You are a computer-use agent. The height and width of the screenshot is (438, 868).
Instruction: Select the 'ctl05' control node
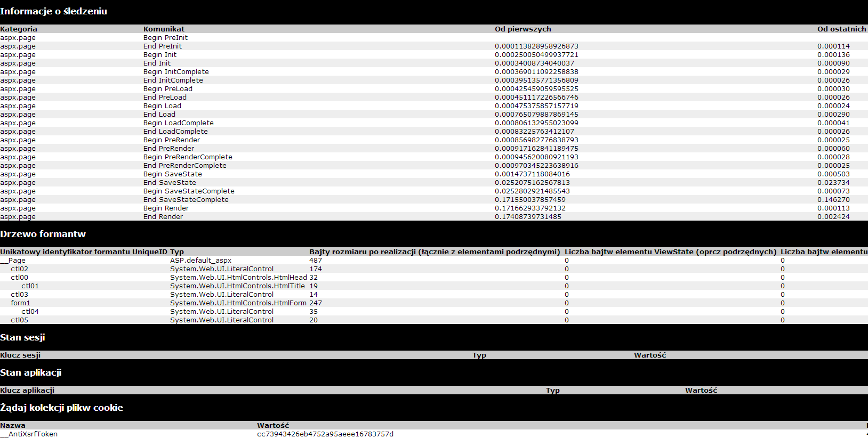click(19, 320)
